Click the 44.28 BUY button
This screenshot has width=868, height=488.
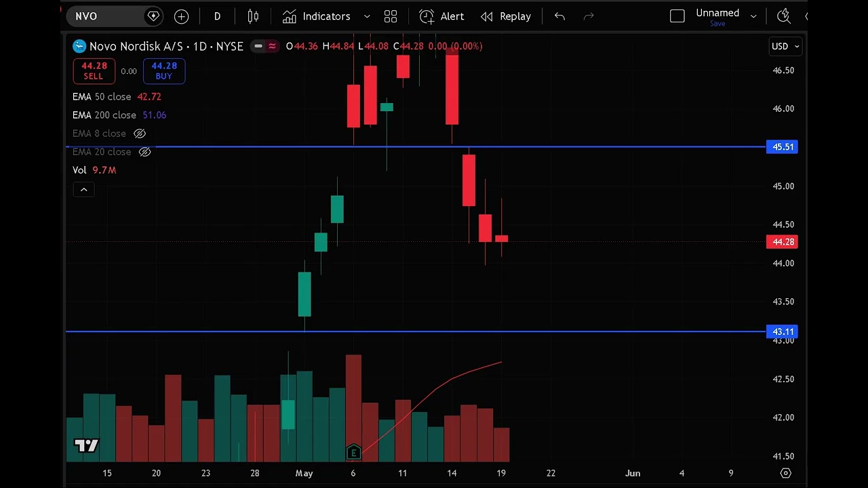(x=164, y=70)
